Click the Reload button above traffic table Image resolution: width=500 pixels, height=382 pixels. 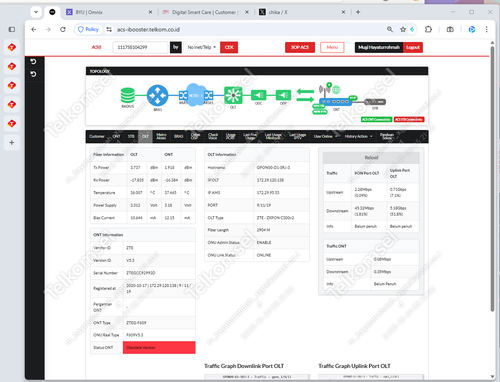tap(371, 158)
